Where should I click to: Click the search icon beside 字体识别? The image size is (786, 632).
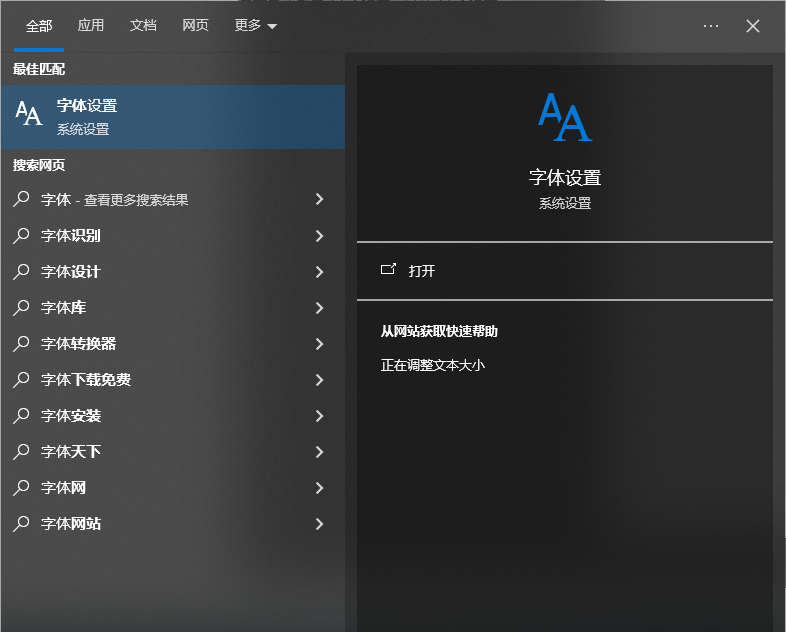point(21,236)
